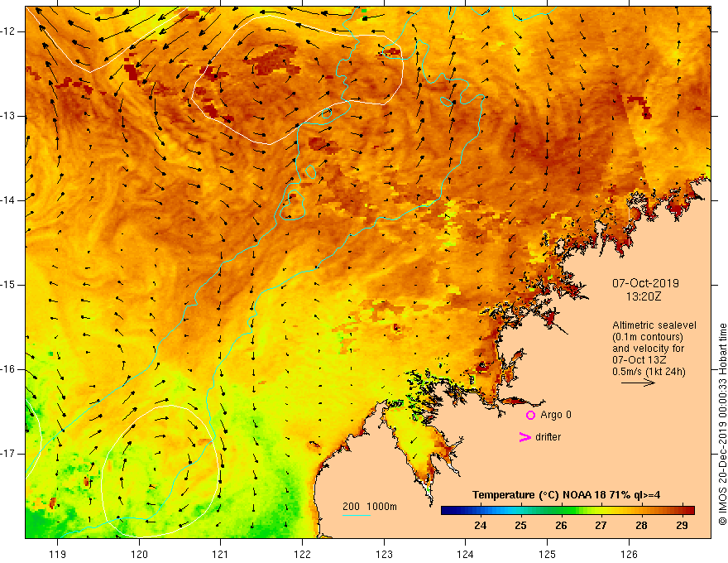Click the latitude axis label -16

[x=9, y=369]
